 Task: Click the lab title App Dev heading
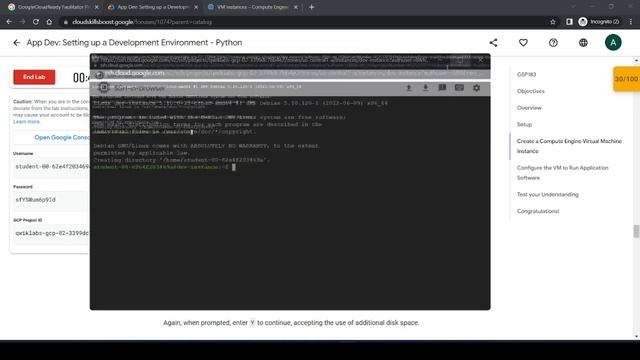pos(134,42)
